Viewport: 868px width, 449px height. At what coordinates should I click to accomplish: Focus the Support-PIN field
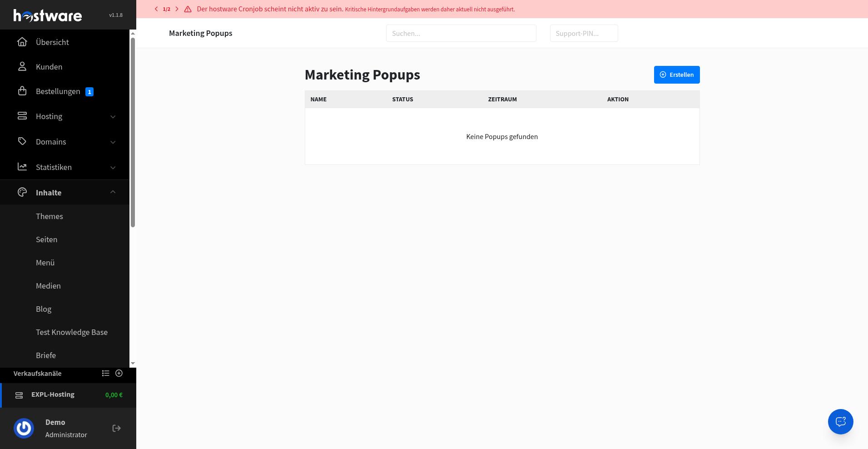(584, 33)
